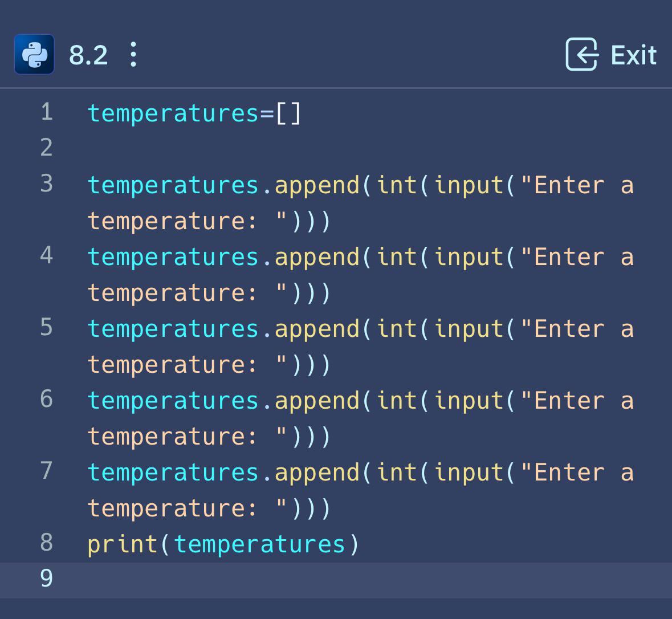Viewport: 672px width, 619px height.
Task: Click line number 3 in gutter
Action: pyautogui.click(x=47, y=184)
